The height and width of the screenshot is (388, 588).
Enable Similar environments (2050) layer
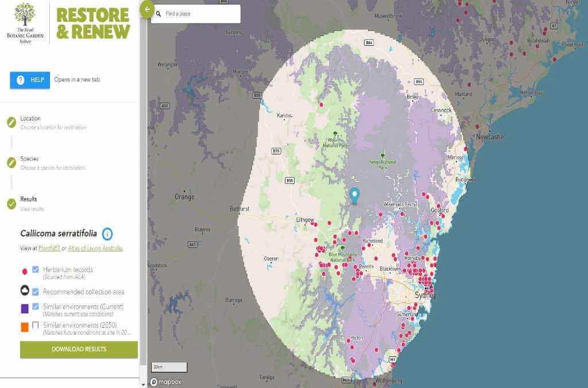coord(36,325)
